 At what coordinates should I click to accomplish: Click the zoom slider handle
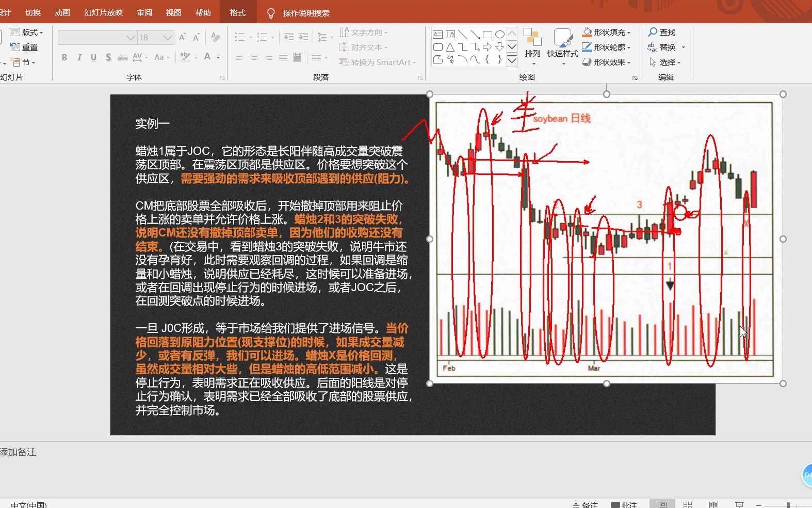(788, 505)
